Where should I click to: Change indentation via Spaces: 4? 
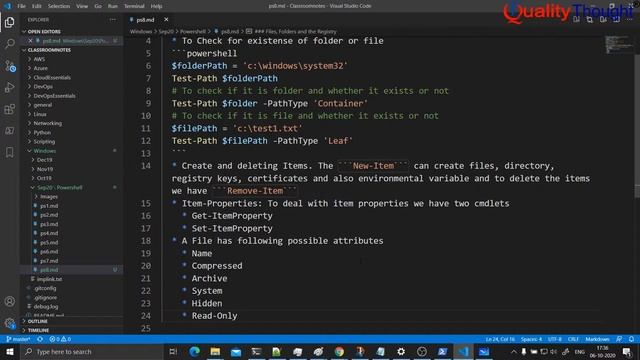pyautogui.click(x=531, y=339)
